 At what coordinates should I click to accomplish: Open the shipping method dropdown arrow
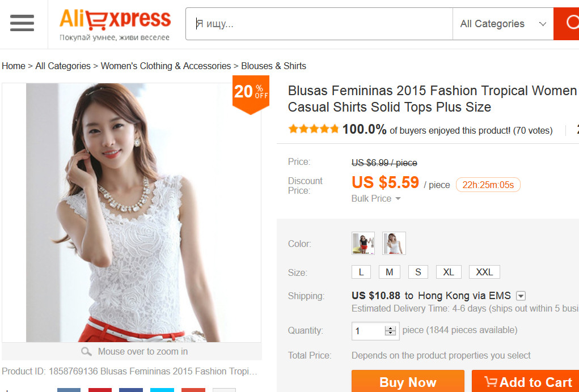pos(521,296)
